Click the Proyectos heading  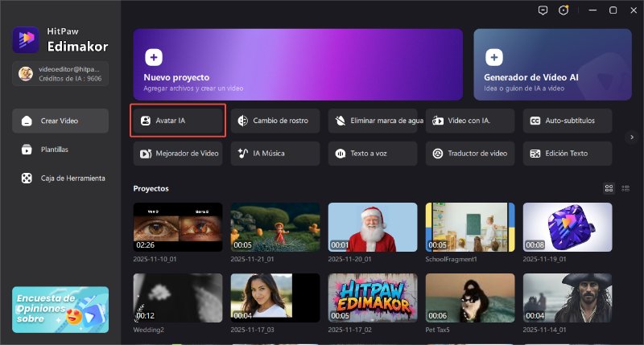151,189
